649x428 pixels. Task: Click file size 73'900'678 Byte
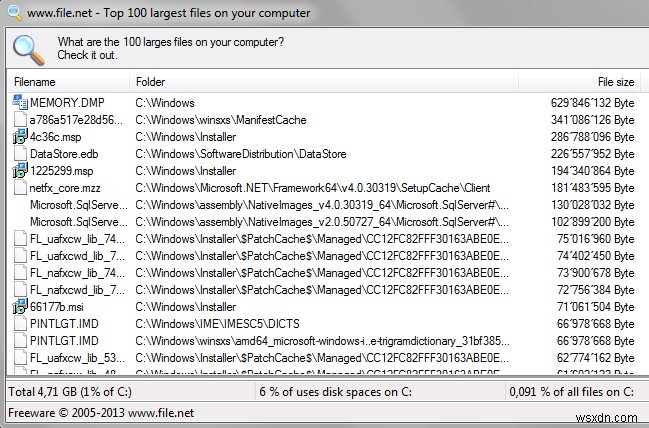(596, 273)
